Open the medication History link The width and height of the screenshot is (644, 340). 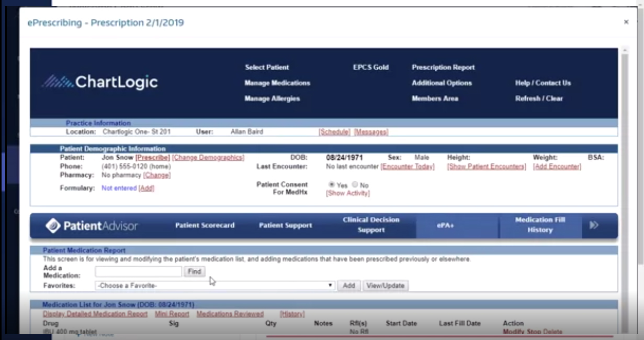292,314
